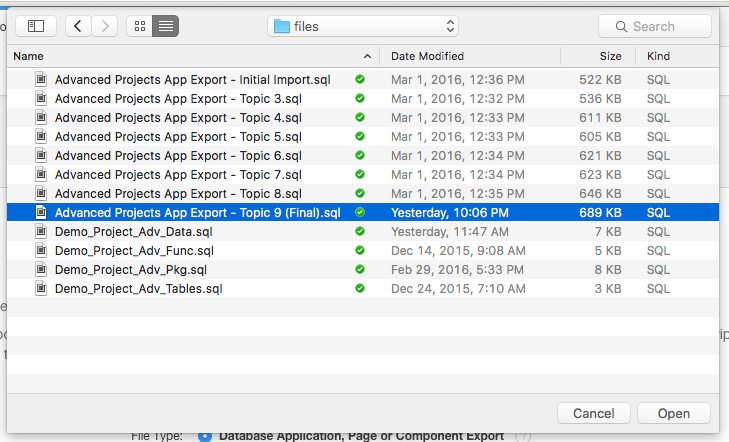The image size is (729, 442).
Task: Click file icon of Demo_Project_Adv_Func.sql
Action: click(x=41, y=251)
